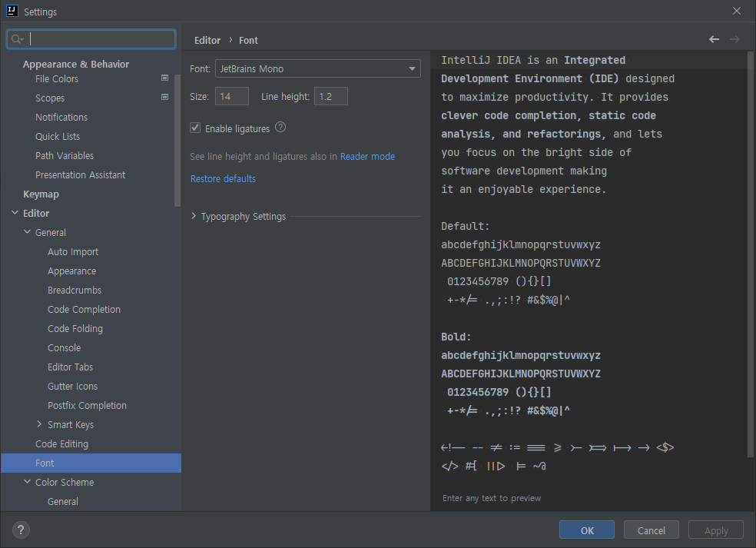
Task: Go forward with the right arrow
Action: pyautogui.click(x=734, y=39)
